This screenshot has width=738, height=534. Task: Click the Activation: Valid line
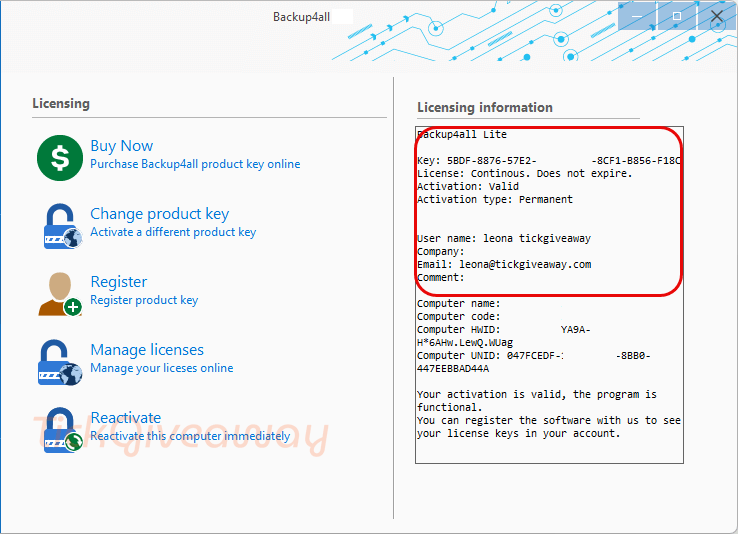coord(468,187)
